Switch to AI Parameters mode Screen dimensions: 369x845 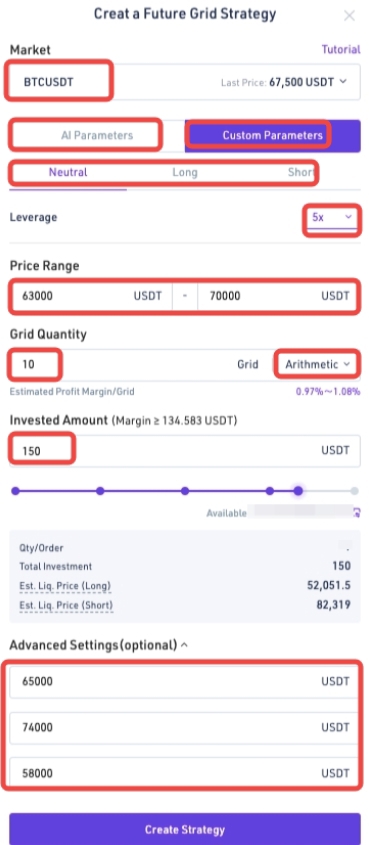[97, 135]
